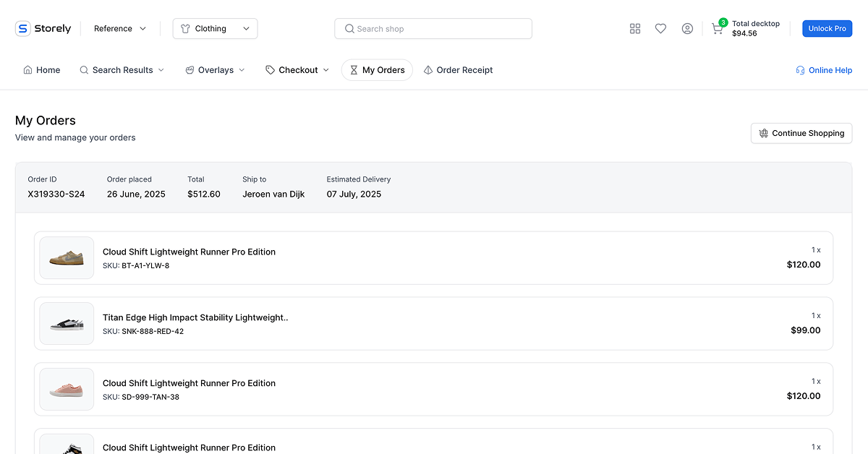Expand the Overlays menu chevron
Image resolution: width=868 pixels, height=454 pixels.
pyautogui.click(x=242, y=70)
